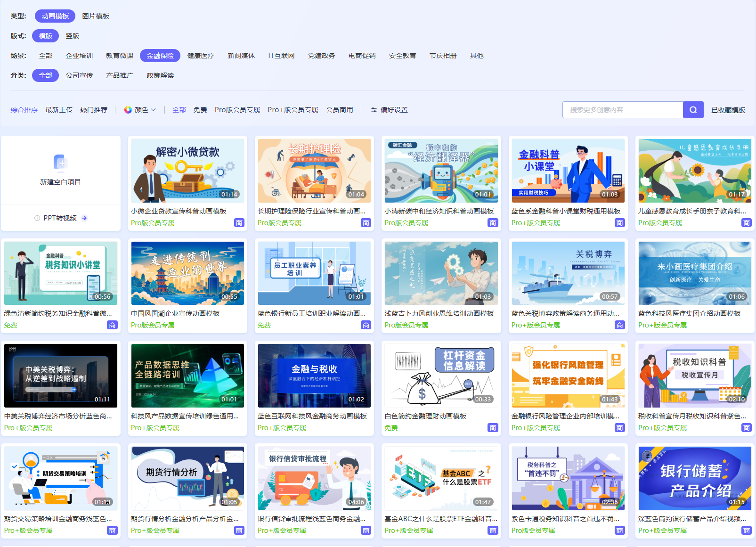Click the search magnifier button
This screenshot has width=756, height=547.
tap(693, 110)
